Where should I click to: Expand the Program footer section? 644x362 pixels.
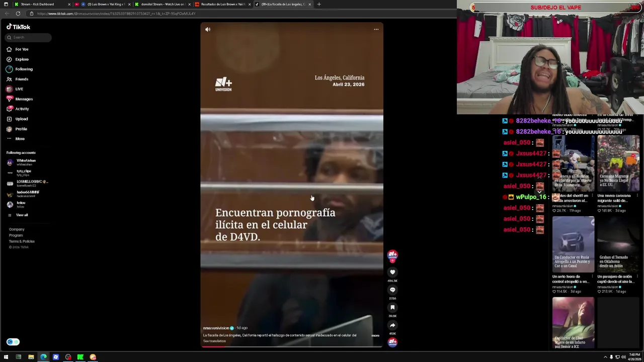coord(16,235)
